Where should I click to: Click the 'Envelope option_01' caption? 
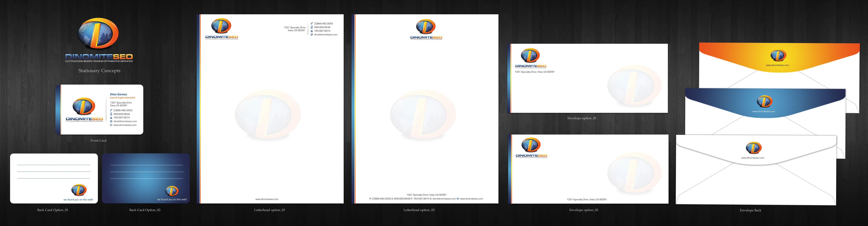point(582,118)
